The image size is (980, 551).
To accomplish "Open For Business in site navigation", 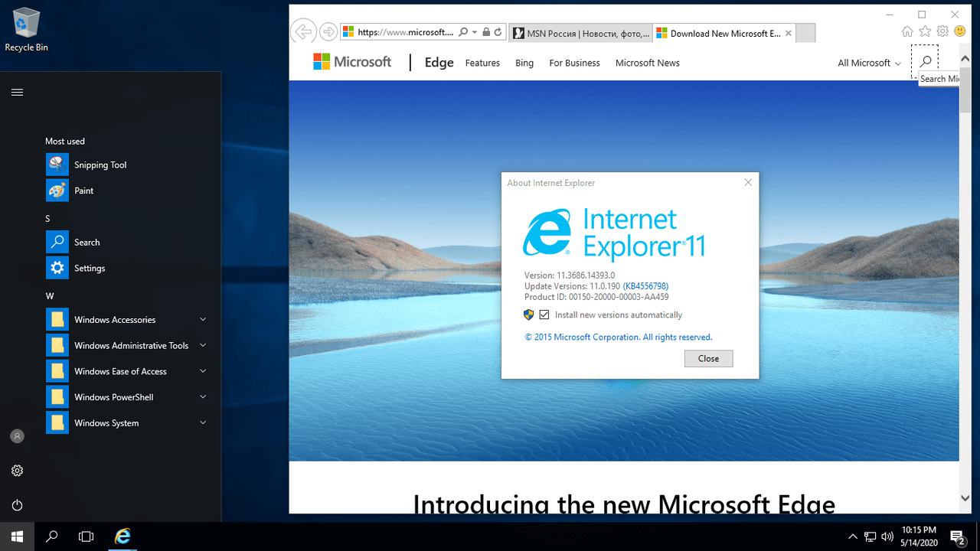I will click(574, 63).
